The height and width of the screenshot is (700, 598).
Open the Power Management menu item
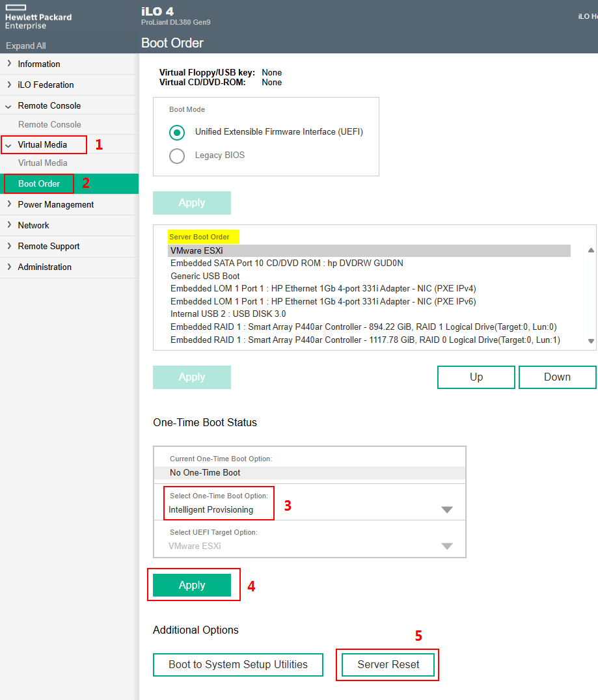coord(56,204)
